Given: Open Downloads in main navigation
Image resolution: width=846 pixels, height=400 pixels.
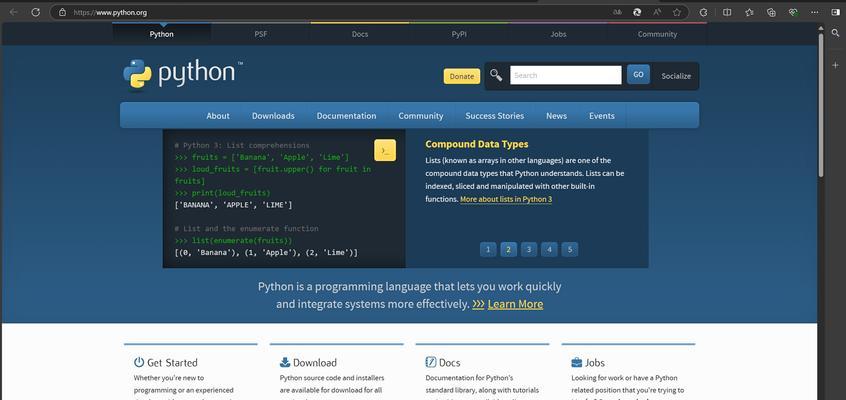Looking at the screenshot, I should (x=273, y=116).
